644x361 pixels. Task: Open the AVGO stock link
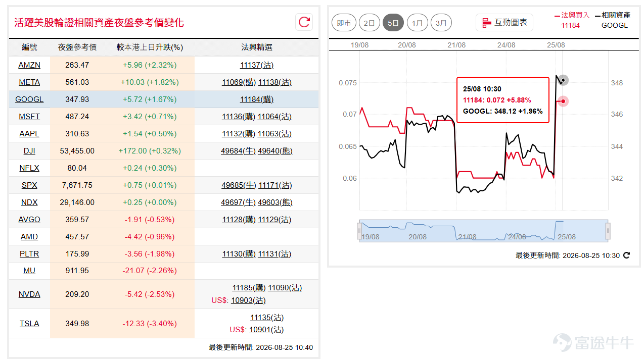pyautogui.click(x=29, y=220)
